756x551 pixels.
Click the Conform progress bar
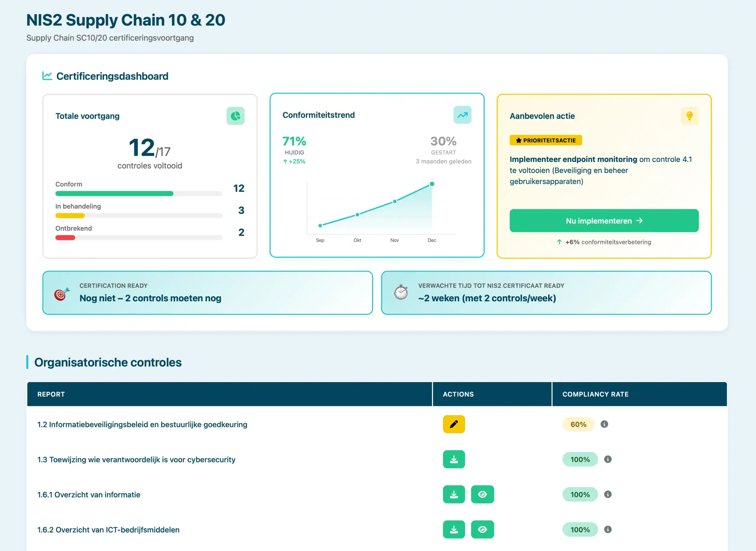(139, 194)
